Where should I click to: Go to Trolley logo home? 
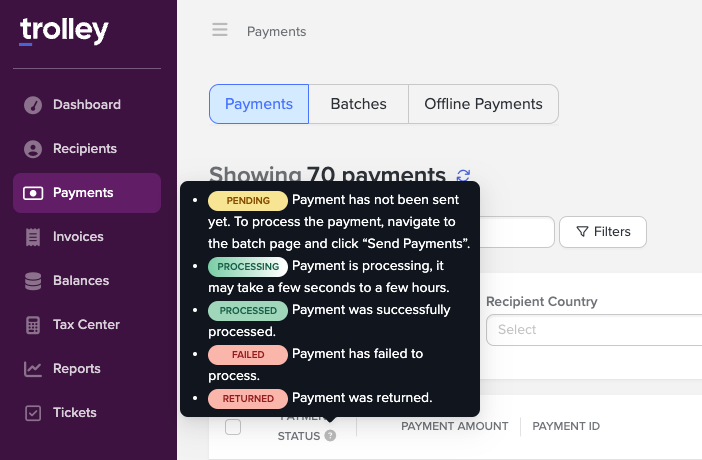(64, 32)
